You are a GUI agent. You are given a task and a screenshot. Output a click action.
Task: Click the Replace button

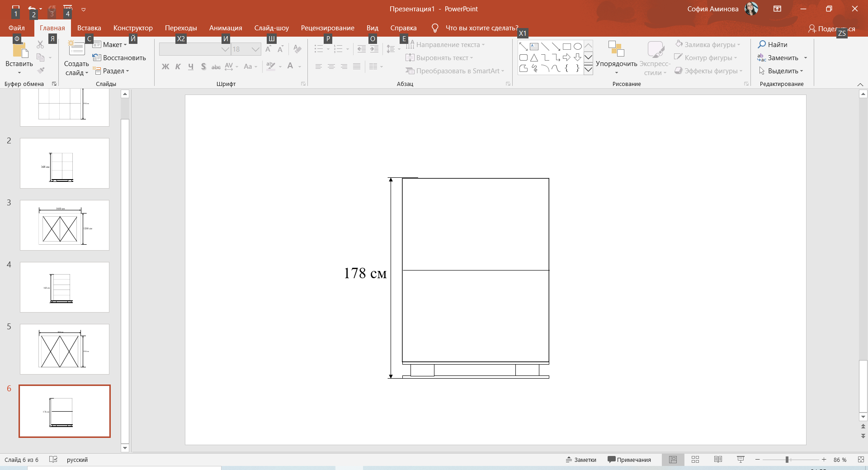783,57
